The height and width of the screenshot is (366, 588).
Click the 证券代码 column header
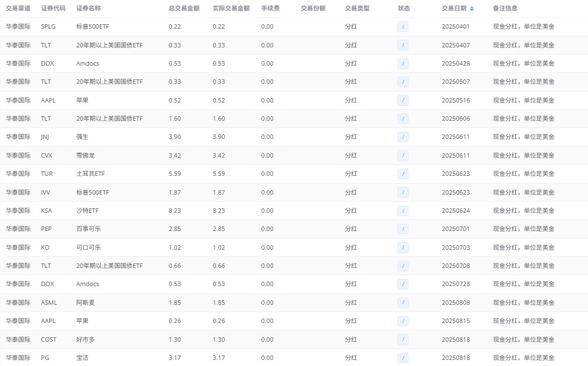pyautogui.click(x=53, y=8)
